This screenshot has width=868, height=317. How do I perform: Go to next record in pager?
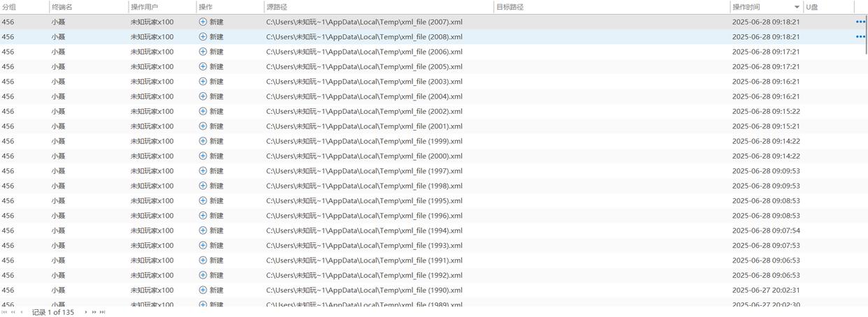[86, 312]
